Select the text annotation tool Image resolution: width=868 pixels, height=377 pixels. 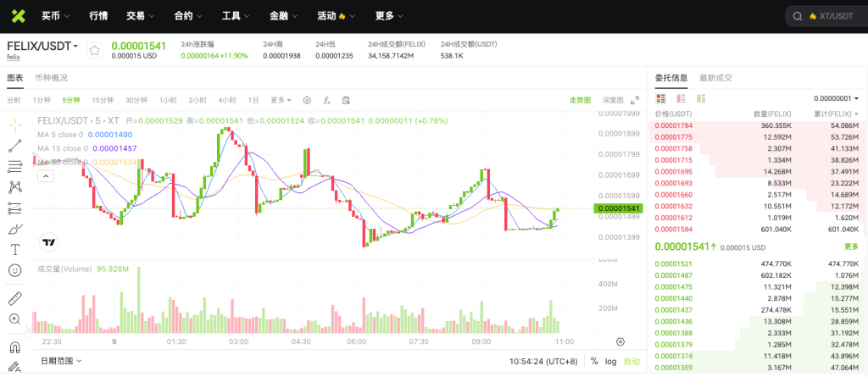[x=15, y=250]
